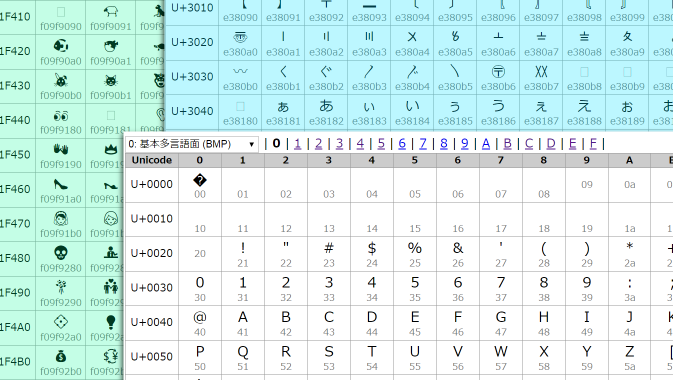This screenshot has height=380, width=673.
Task: Click hiragana え cell e38188
Action: 584,112
